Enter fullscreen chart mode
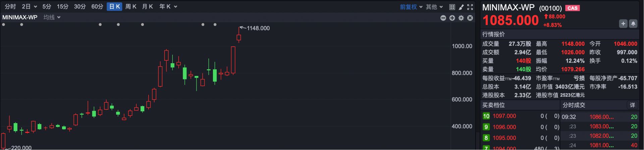The width and height of the screenshot is (644, 150). coord(470,7)
